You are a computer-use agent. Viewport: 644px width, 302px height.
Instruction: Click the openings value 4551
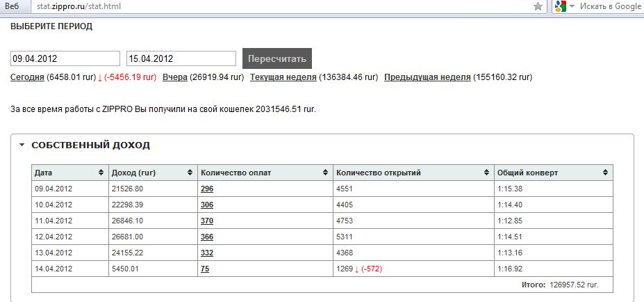click(345, 189)
